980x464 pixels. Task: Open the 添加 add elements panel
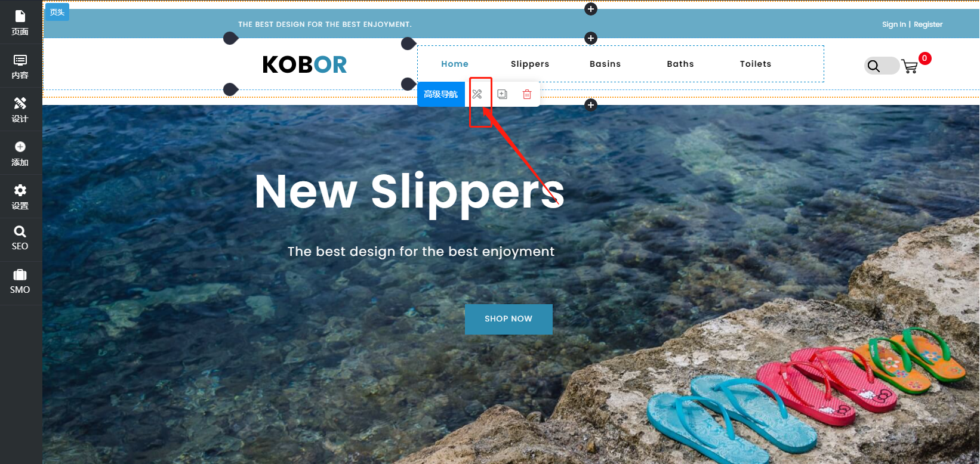tap(20, 153)
